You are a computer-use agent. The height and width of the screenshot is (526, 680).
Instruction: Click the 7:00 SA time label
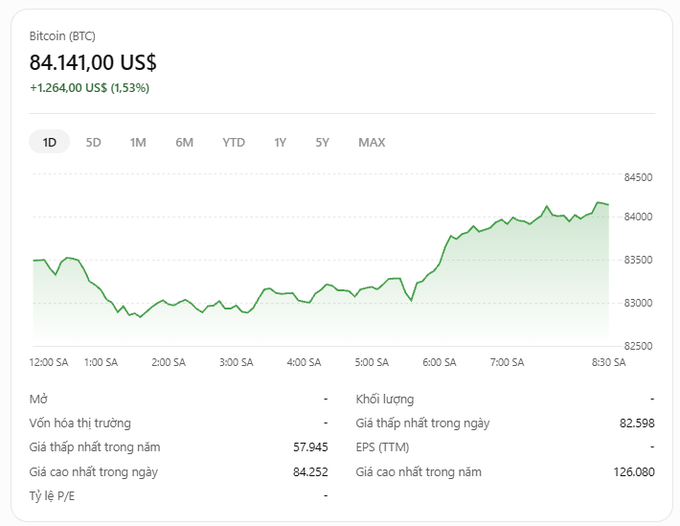pos(507,362)
